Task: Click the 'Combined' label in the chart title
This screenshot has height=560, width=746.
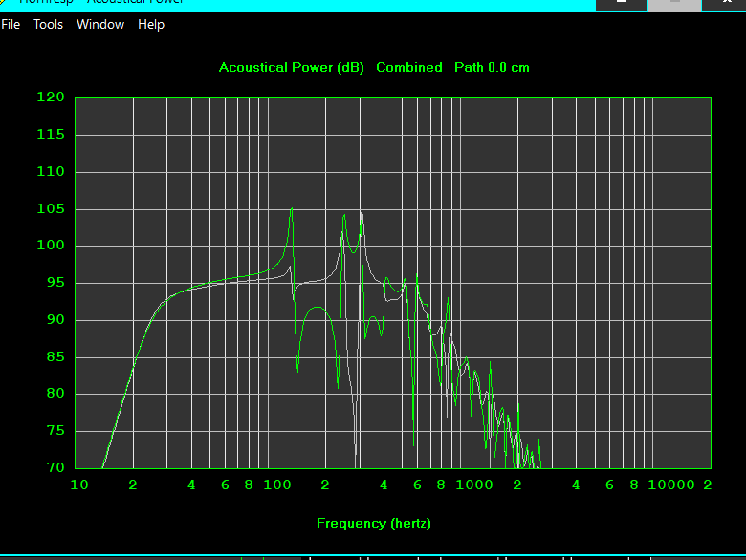Action: pos(409,68)
